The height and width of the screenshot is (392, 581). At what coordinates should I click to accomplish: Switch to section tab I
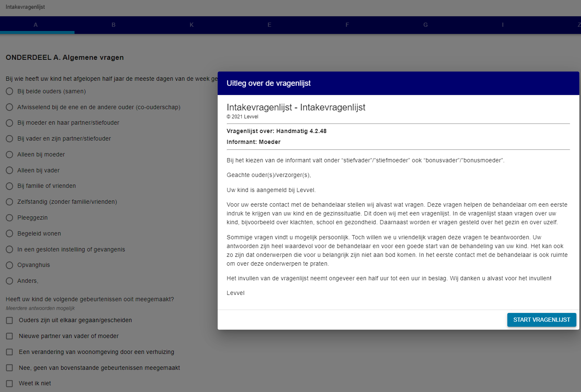[503, 25]
